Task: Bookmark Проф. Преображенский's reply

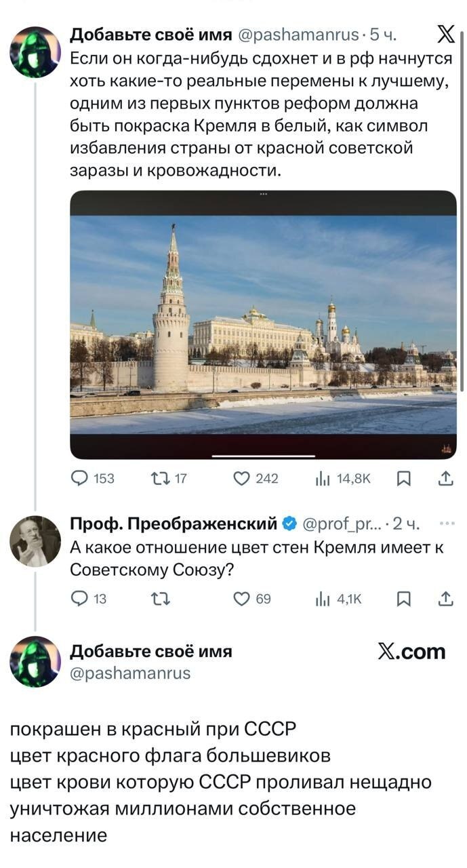Action: (x=403, y=598)
